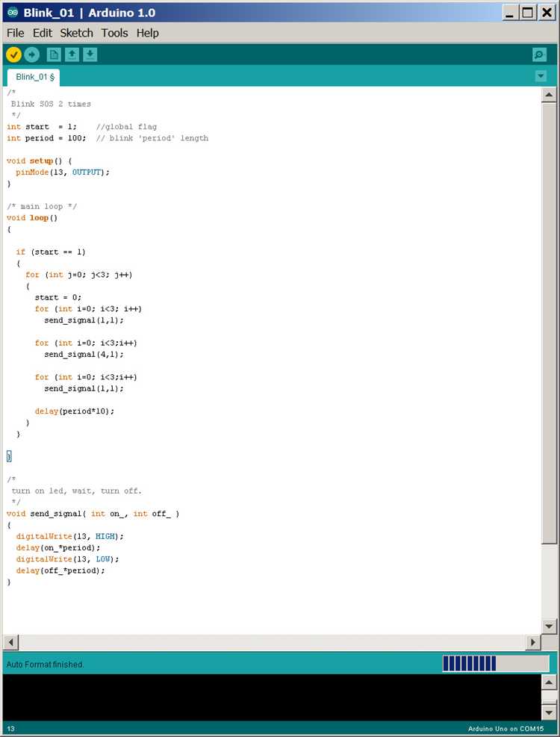Open the Sketch menu
560x737 pixels.
pos(77,33)
